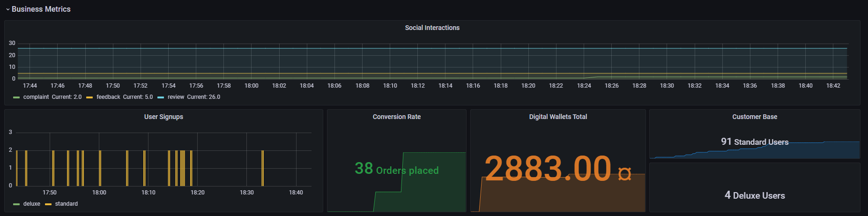Open the Conversion Rate panel title menu
868x216 pixels.
pyautogui.click(x=397, y=117)
